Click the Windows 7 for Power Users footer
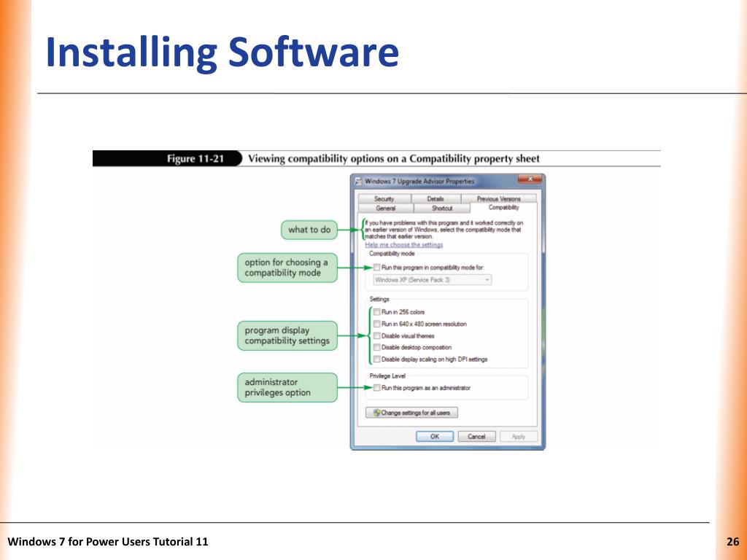The height and width of the screenshot is (560, 747). (108, 542)
